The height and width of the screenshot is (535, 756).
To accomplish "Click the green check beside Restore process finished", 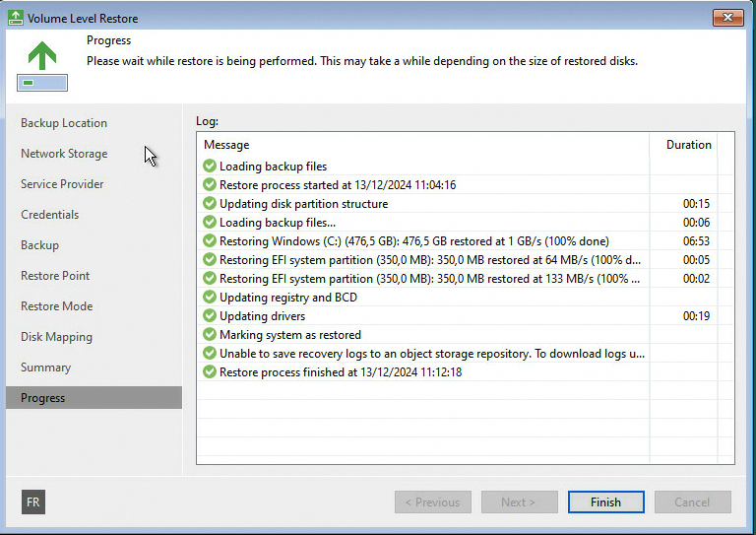I will click(210, 372).
